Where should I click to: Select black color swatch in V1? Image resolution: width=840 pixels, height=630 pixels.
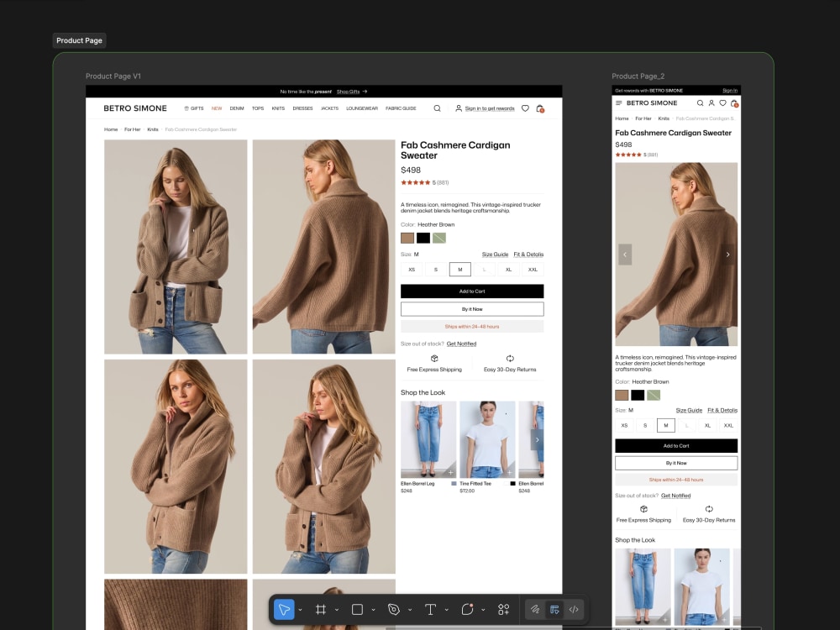point(423,238)
